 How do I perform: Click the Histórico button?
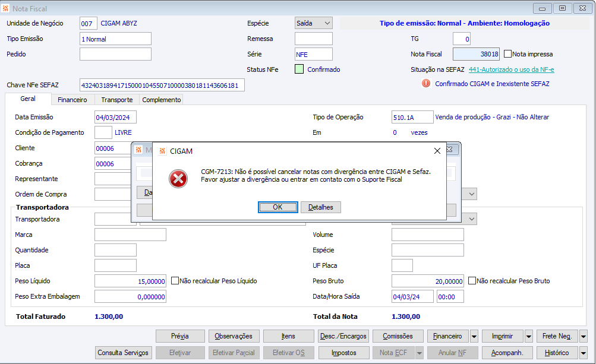557,353
